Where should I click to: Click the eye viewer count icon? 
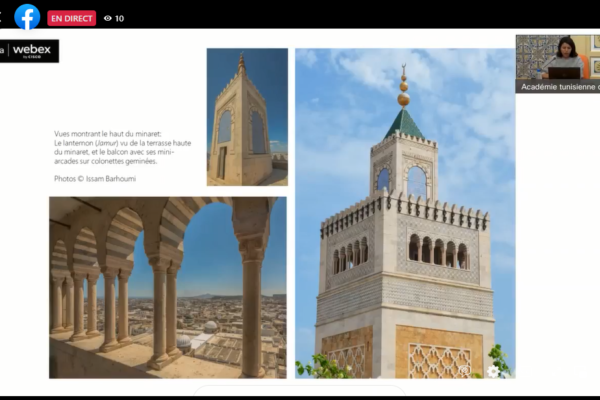[x=108, y=18]
